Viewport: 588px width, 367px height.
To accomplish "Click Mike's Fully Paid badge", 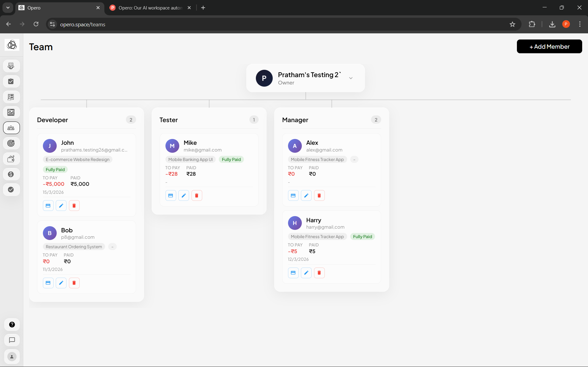I will 231,159.
